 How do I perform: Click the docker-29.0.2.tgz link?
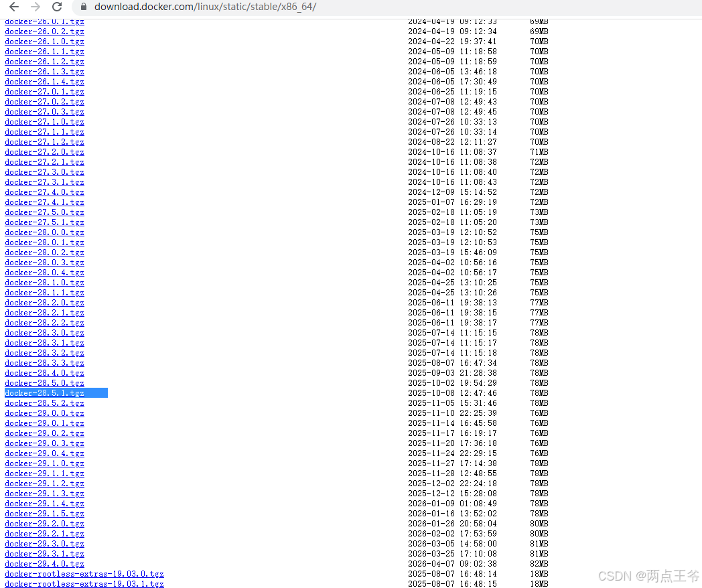point(44,433)
